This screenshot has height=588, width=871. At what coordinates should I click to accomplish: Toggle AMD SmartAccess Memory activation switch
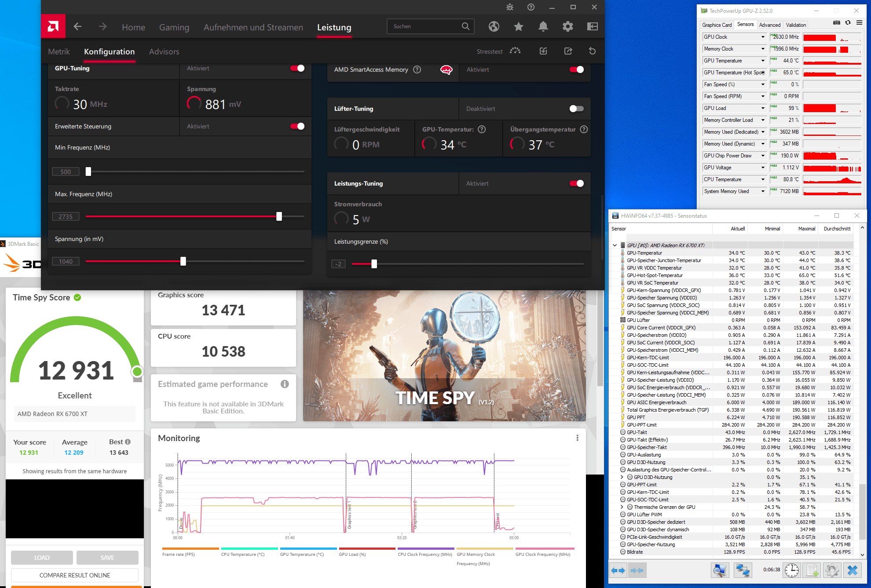576,69
